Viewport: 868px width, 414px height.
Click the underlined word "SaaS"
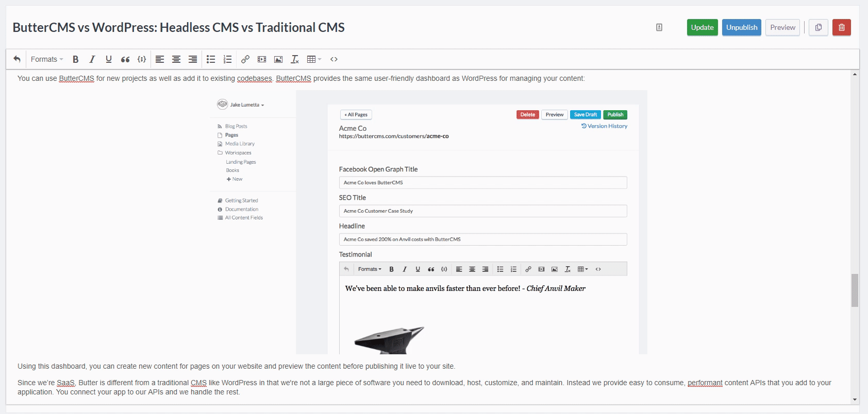click(65, 383)
